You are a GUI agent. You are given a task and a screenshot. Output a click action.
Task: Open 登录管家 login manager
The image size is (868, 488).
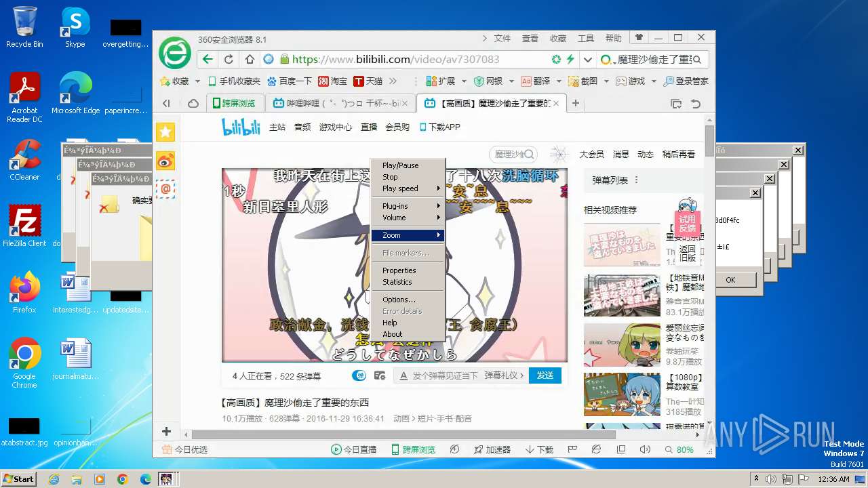pyautogui.click(x=686, y=81)
